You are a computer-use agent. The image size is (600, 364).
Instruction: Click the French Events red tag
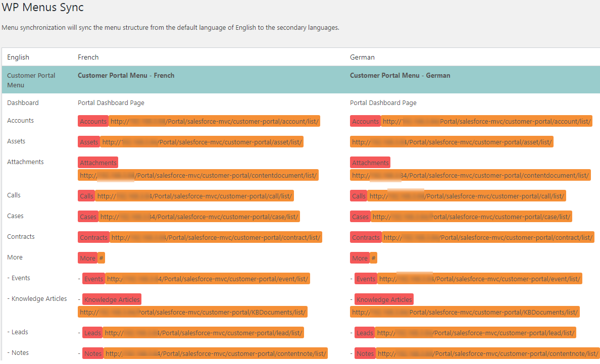[x=93, y=279]
